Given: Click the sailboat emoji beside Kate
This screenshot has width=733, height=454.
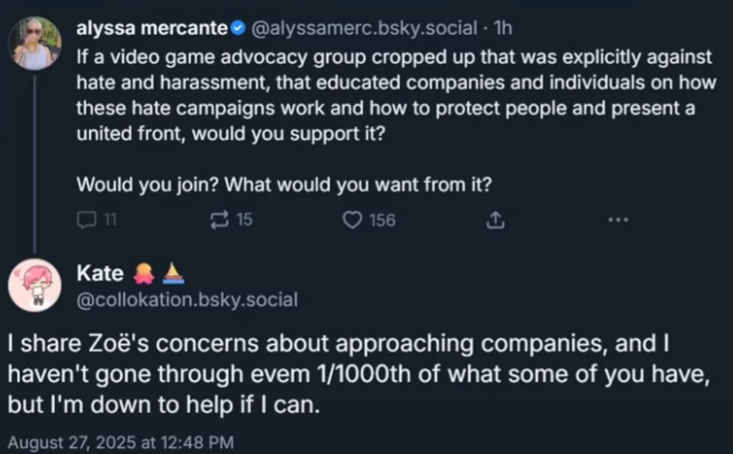Looking at the screenshot, I should (x=169, y=273).
